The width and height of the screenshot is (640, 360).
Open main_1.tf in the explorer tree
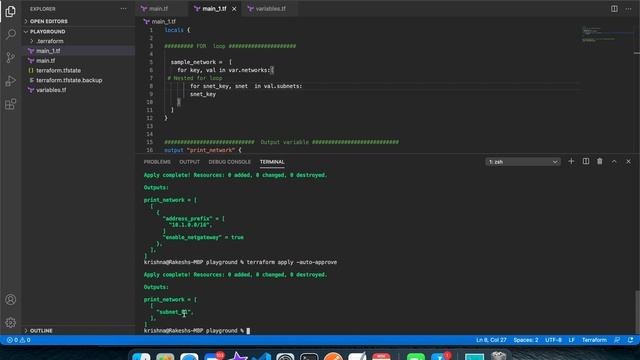click(78, 51)
